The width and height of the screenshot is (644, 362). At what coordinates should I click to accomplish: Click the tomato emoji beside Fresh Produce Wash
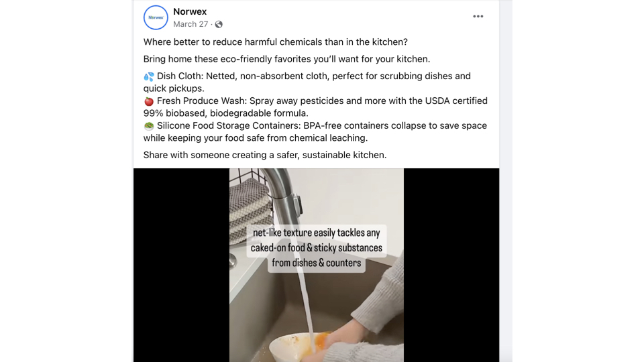149,101
